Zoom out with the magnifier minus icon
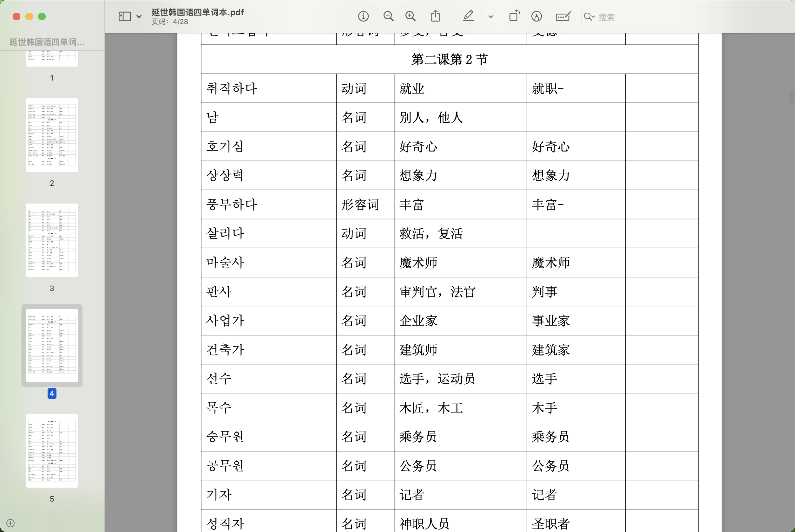 [x=388, y=16]
